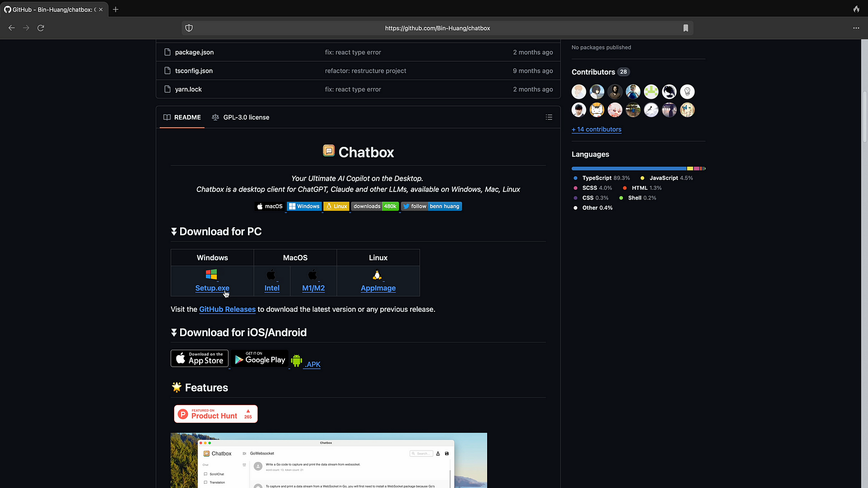Screen dimensions: 868x488
Task: Open a new browser tab
Action: pos(116,9)
